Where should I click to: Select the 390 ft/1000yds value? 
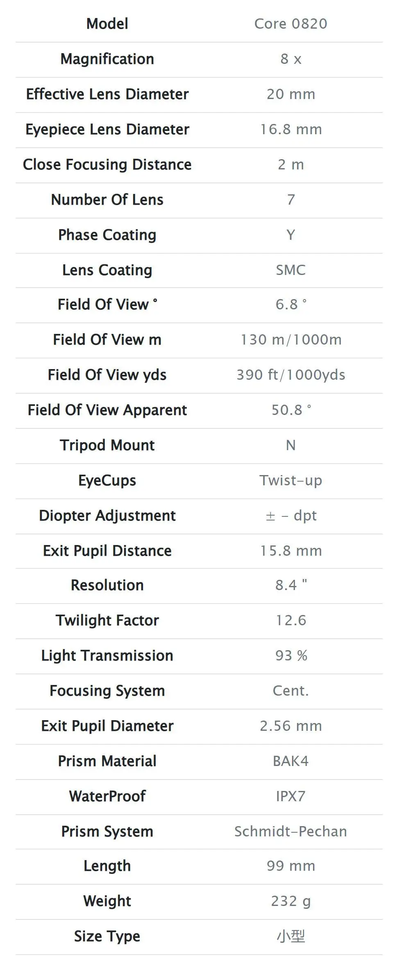click(290, 375)
